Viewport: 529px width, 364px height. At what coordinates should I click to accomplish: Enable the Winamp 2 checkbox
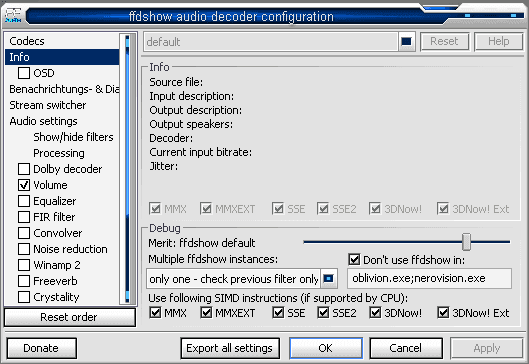(24, 265)
